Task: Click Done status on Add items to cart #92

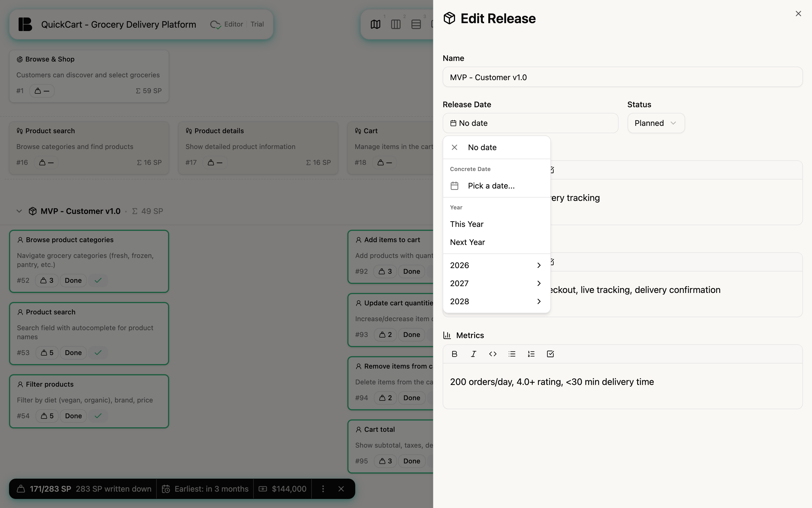Action: pos(412,271)
